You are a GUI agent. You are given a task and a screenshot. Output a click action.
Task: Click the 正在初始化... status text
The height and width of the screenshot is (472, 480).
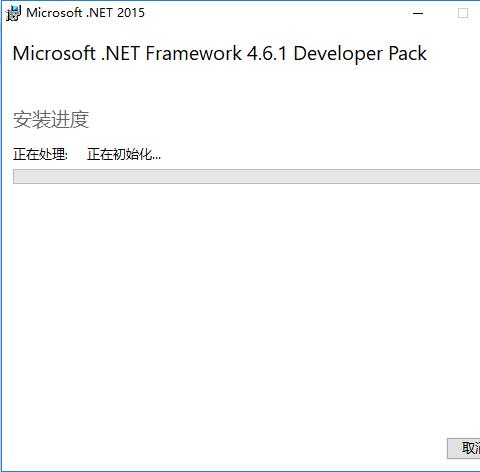point(124,154)
